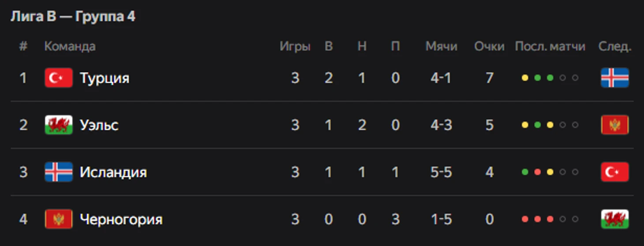Open the Исландия team link
The image size is (644, 246).
(x=113, y=172)
